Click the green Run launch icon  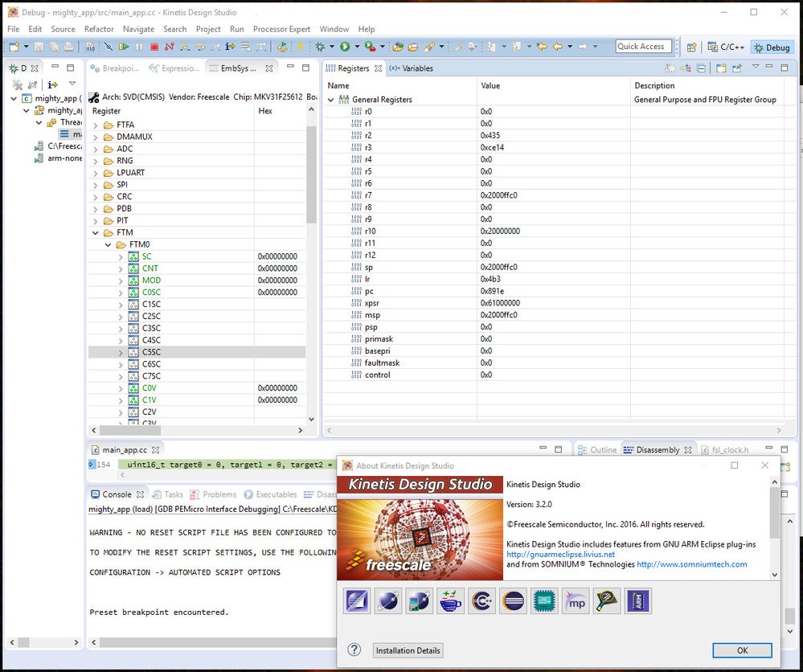[345, 47]
